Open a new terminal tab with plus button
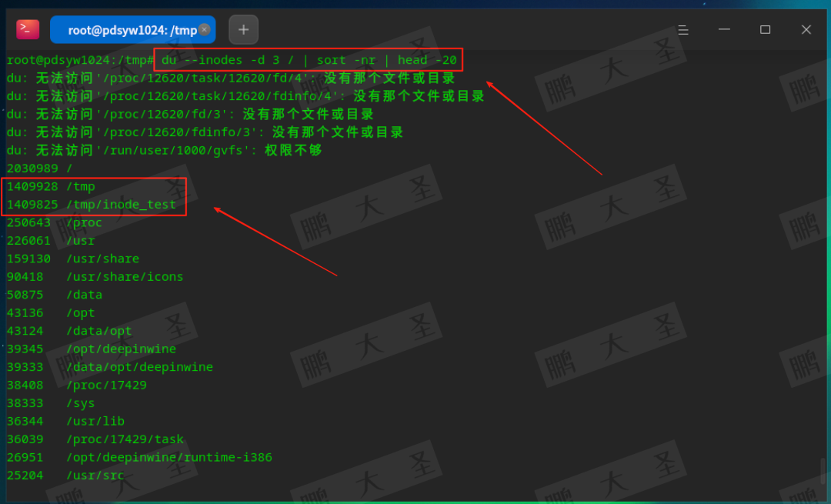 click(243, 30)
